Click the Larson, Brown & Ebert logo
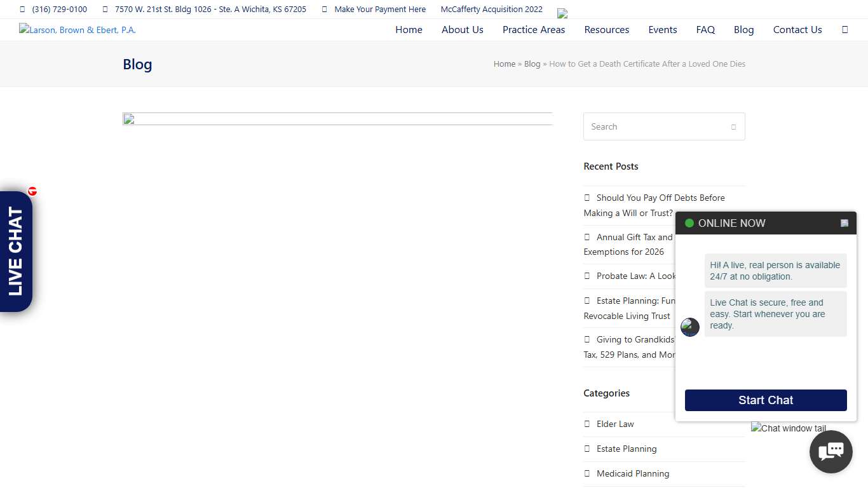868x488 pixels. 78,30
